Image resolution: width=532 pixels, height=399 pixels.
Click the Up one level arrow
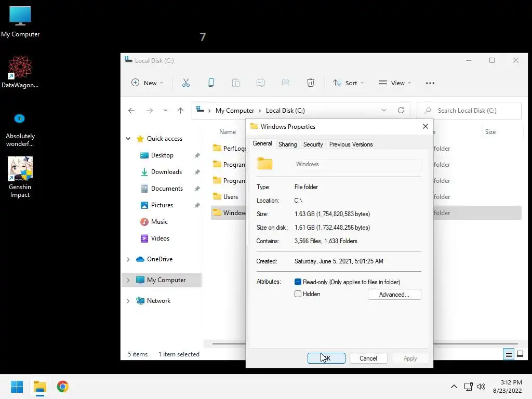[x=180, y=111]
